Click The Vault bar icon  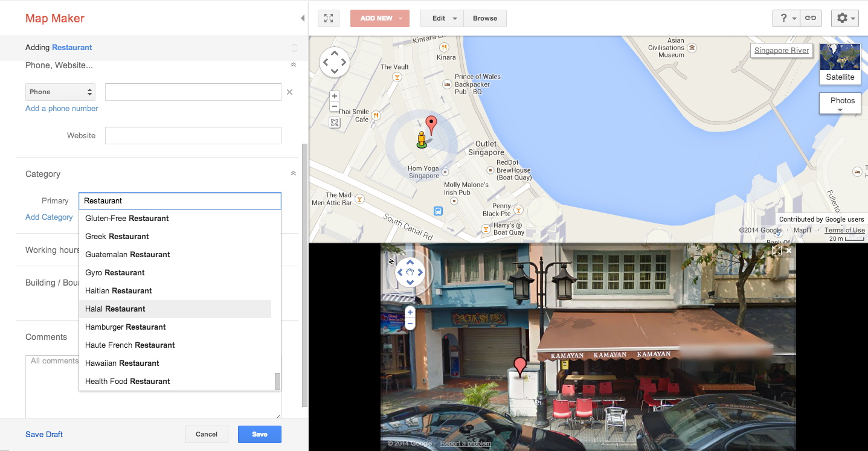tap(397, 77)
